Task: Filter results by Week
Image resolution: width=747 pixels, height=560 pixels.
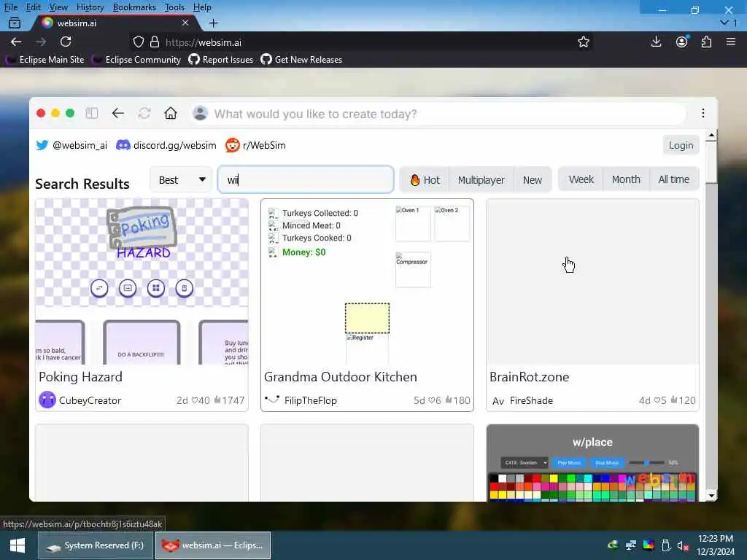Action: coord(581,179)
